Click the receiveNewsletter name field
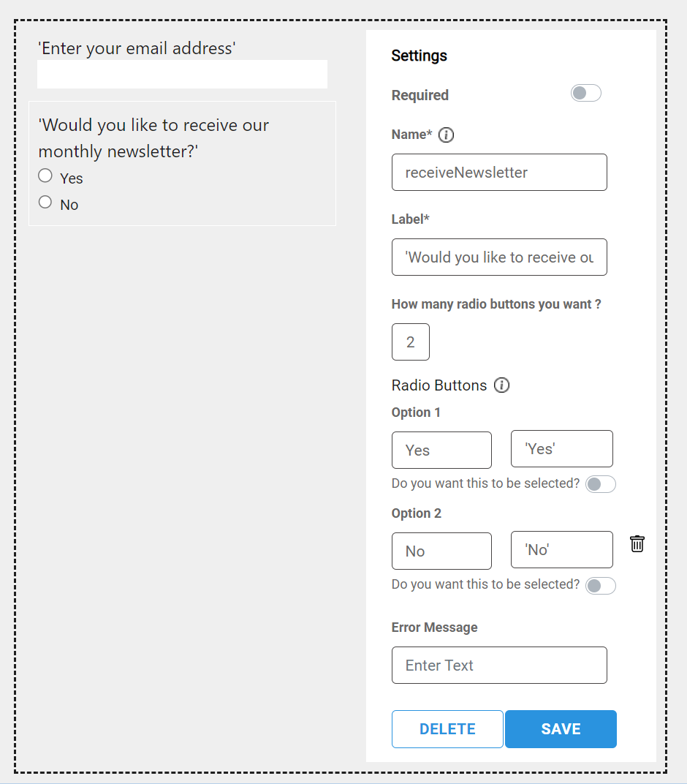 499,173
